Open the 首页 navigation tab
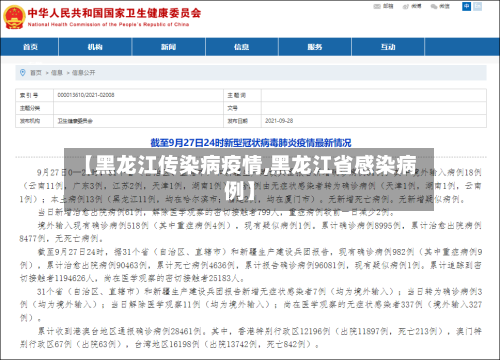500x360 pixels. tap(30, 47)
